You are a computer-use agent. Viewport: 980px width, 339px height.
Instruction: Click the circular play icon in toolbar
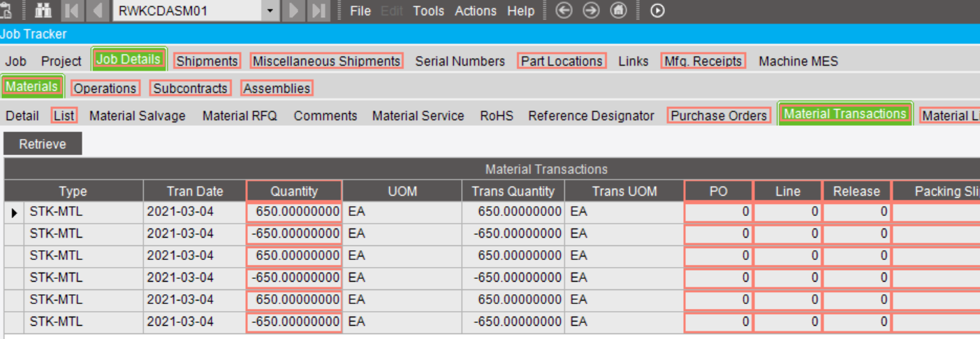click(657, 10)
